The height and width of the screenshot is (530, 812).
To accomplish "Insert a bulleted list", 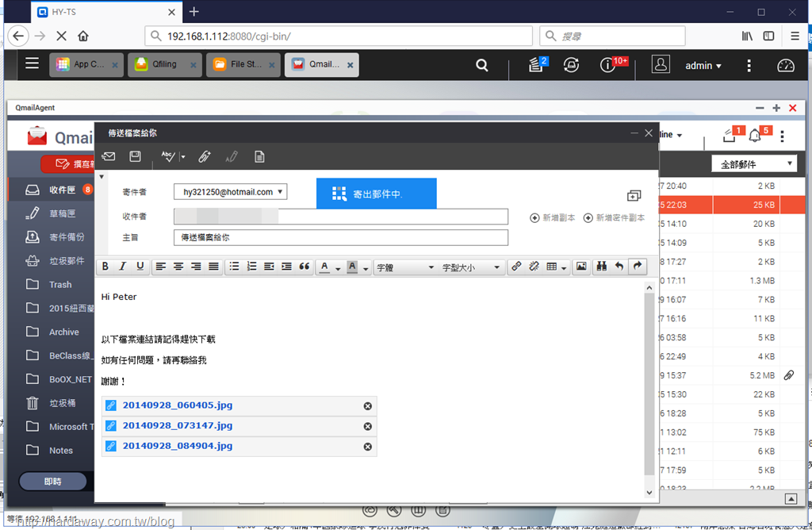I will [x=234, y=267].
